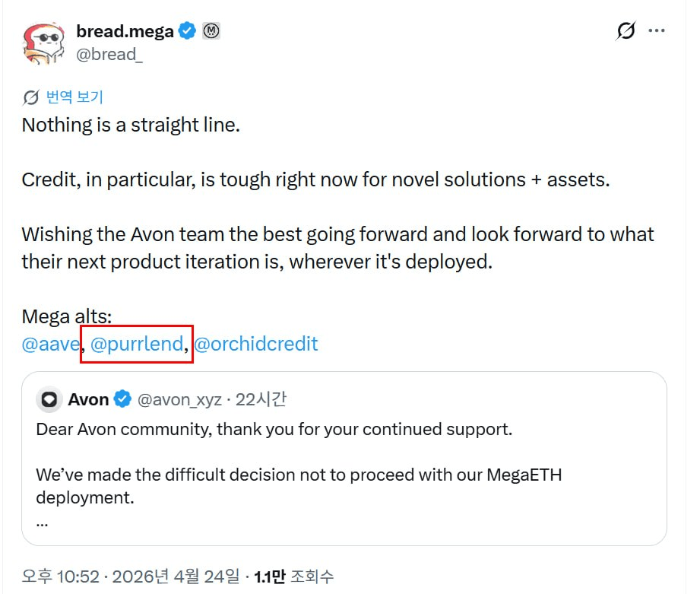
Task: Click the blue verified badge beside bread.mega
Action: [187, 31]
